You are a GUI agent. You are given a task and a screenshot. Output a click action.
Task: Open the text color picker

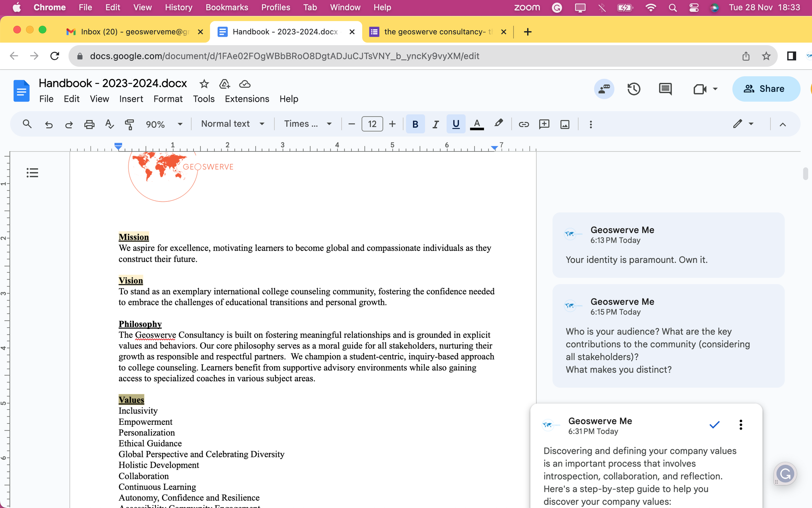476,124
